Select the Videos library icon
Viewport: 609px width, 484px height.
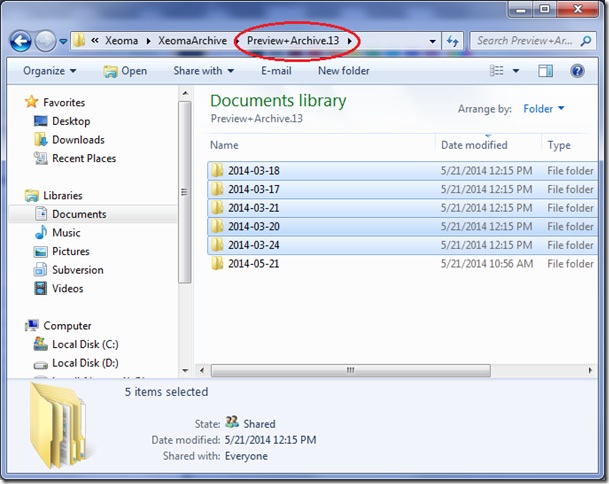point(40,288)
